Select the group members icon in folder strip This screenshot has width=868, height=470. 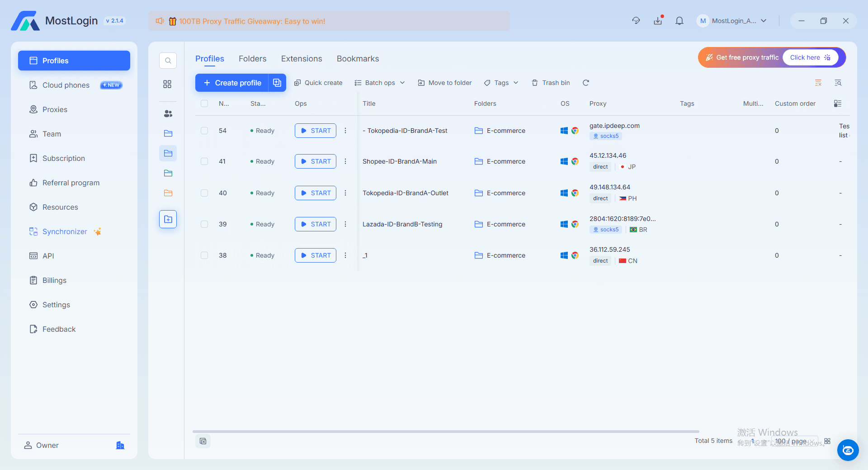point(168,113)
